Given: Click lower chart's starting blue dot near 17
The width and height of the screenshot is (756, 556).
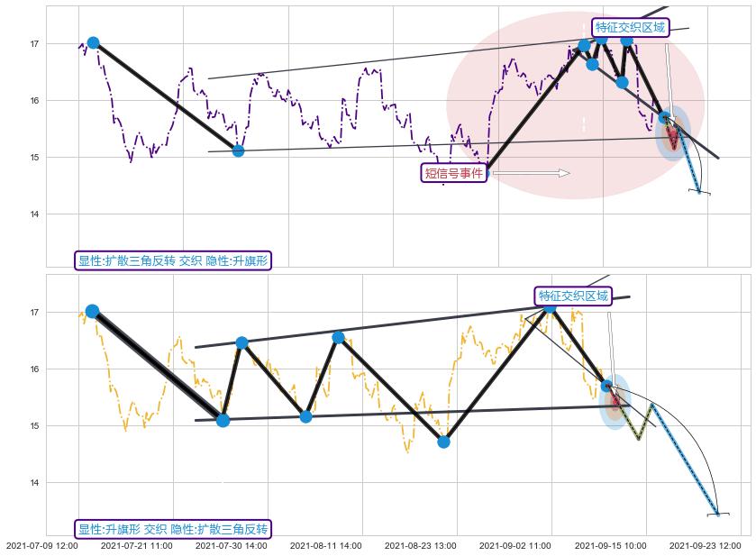Looking at the screenshot, I should (x=92, y=311).
